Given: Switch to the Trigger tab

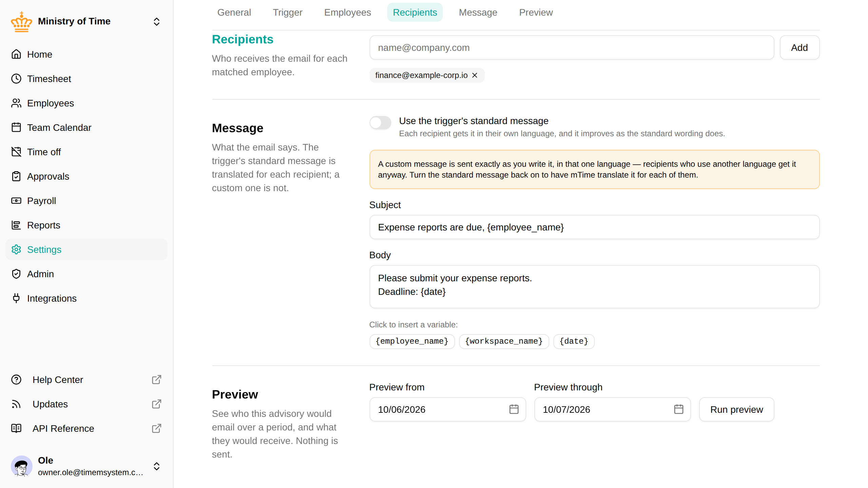Looking at the screenshot, I should click(x=288, y=12).
